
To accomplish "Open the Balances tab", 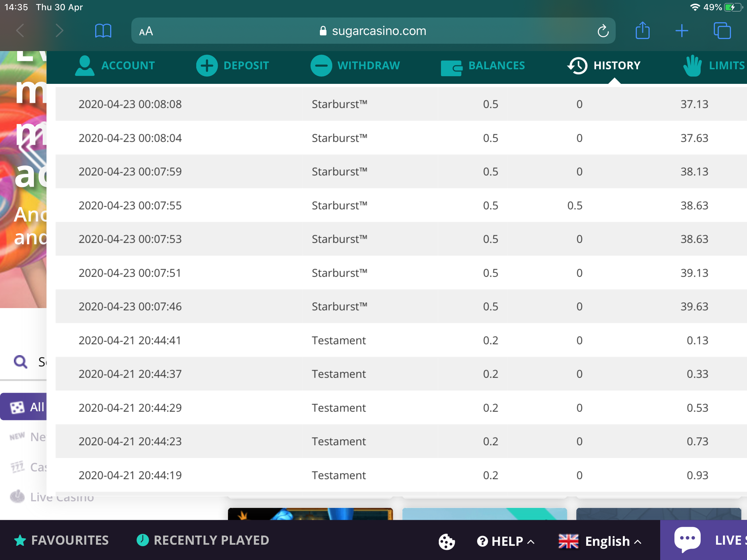I will click(483, 66).
